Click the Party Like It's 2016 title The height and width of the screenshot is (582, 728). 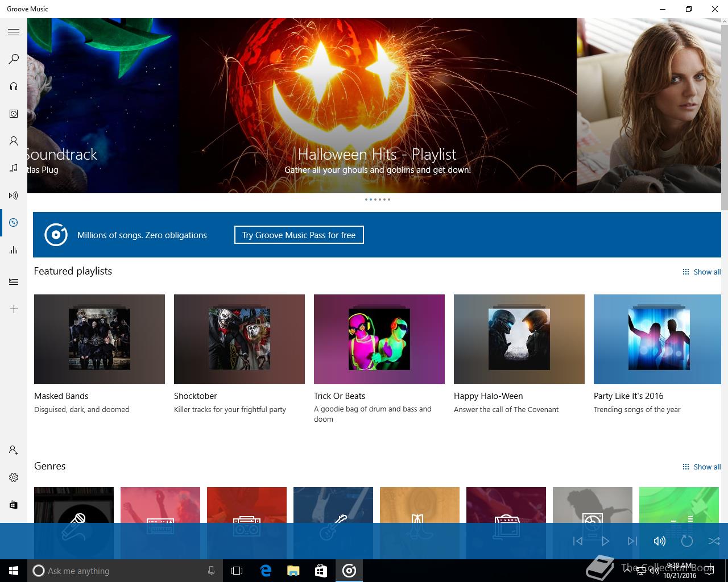(628, 396)
